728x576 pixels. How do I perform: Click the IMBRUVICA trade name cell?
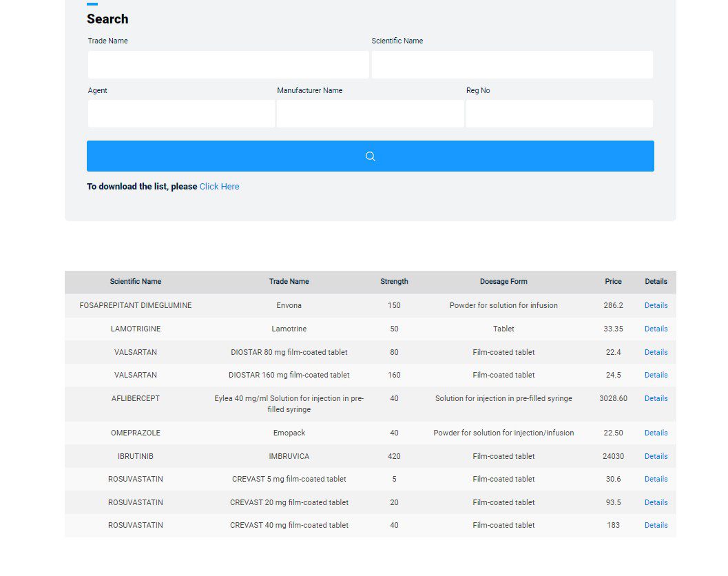[289, 456]
